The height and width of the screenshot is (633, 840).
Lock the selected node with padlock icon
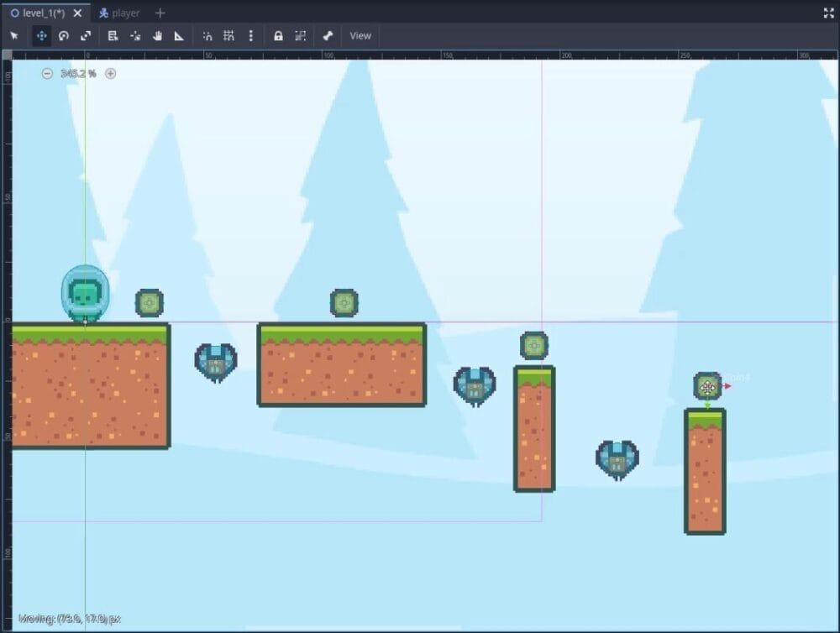pyautogui.click(x=278, y=36)
